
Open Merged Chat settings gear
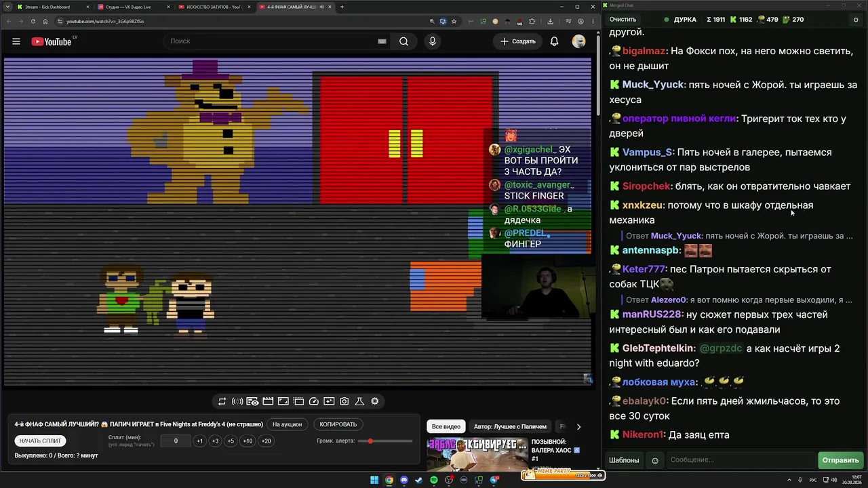tap(856, 20)
